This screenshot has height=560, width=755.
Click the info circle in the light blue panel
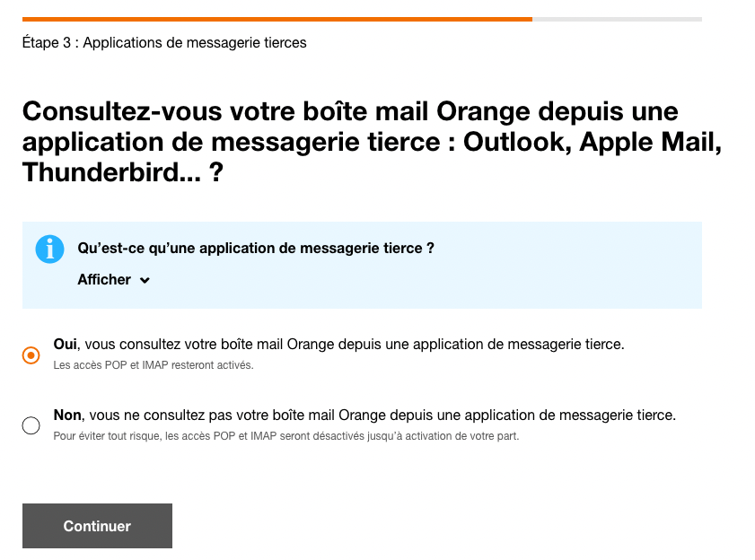tap(49, 249)
